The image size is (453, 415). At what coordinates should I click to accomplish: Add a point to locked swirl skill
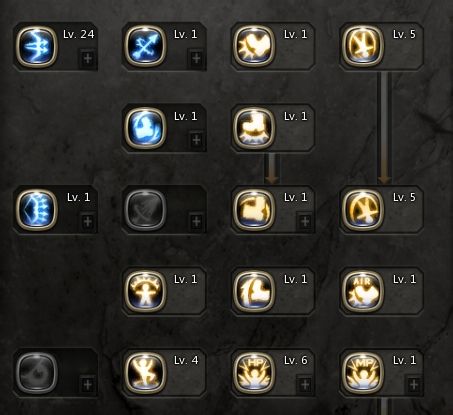point(87,385)
